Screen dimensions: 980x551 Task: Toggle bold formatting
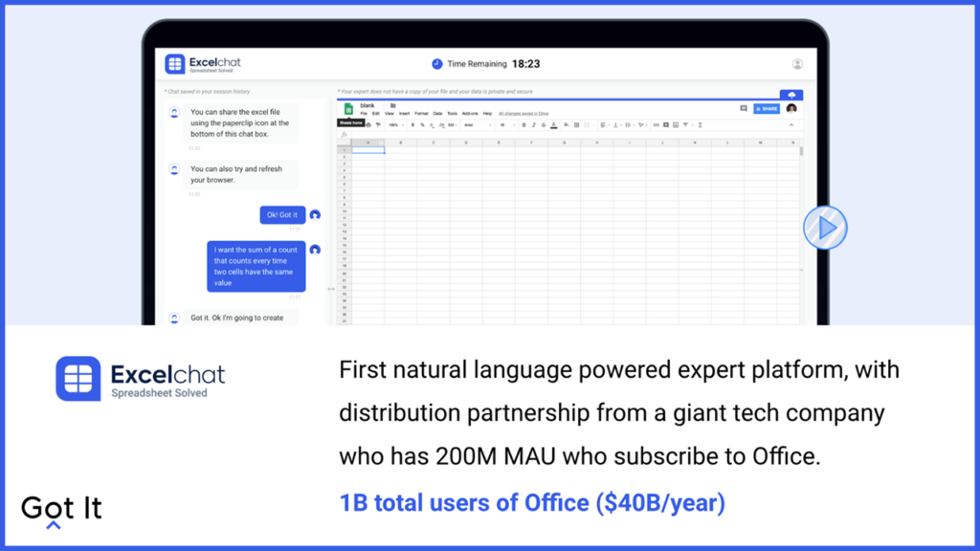tap(523, 125)
